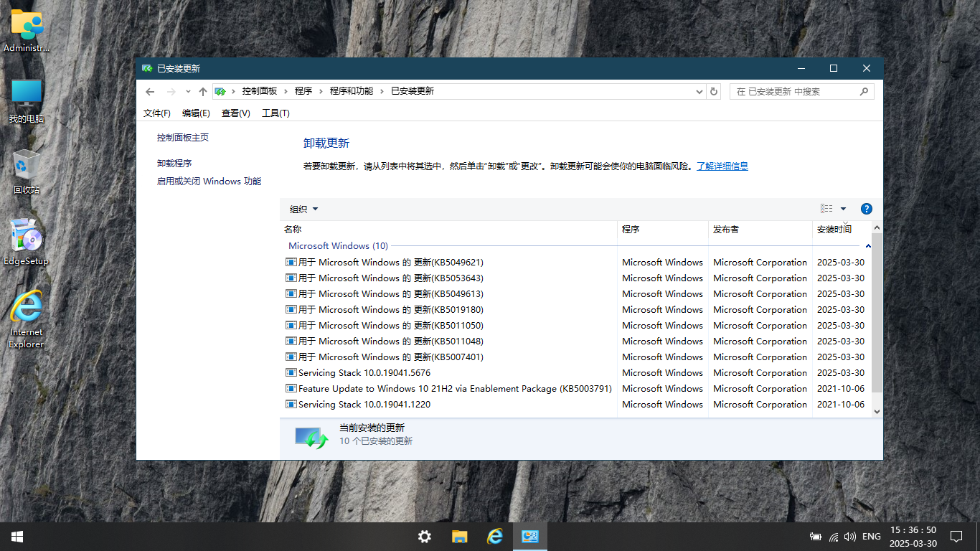The image size is (980, 551).
Task: Refresh the installed updates list
Action: 713,92
